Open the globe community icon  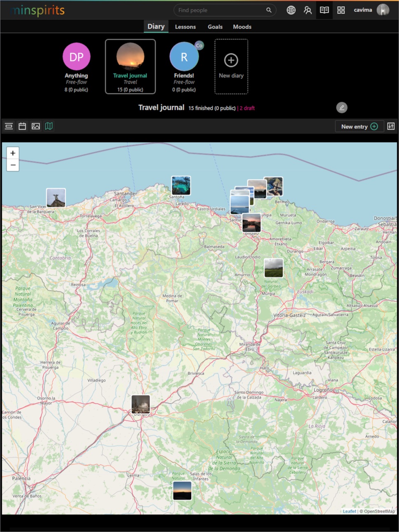pyautogui.click(x=291, y=10)
